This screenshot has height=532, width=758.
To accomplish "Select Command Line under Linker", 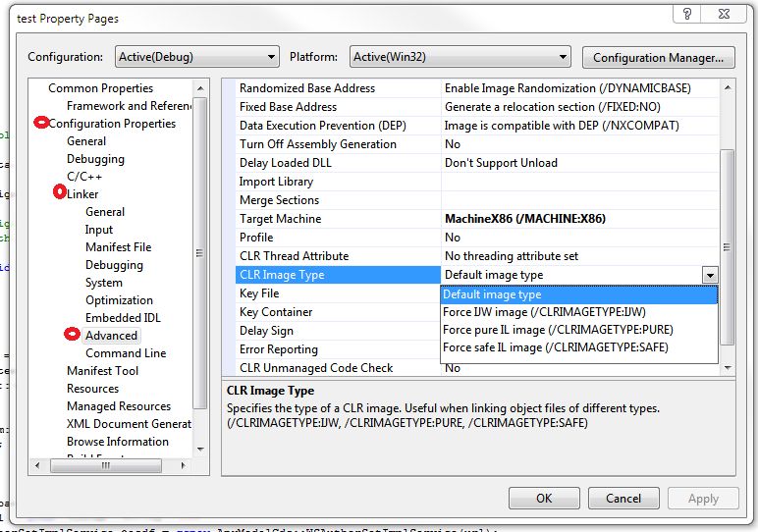I will coord(126,353).
